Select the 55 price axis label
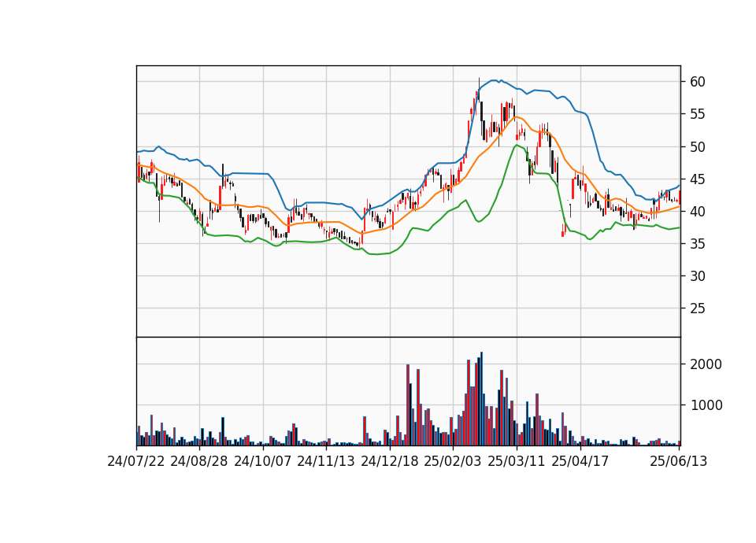This screenshot has width=756, height=543. coord(698,114)
